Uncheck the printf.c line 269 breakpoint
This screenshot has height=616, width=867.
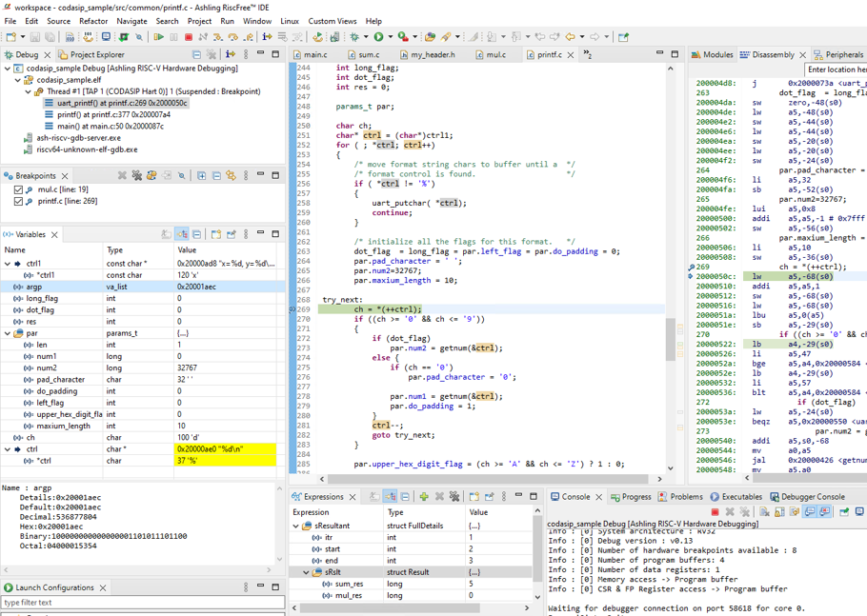18,201
